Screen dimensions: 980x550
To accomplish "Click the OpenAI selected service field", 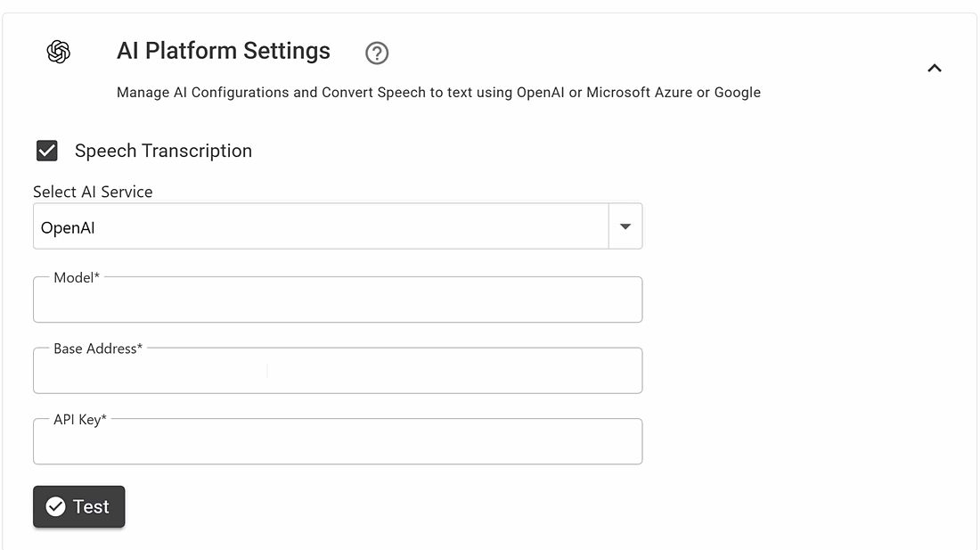I will pyautogui.click(x=321, y=226).
